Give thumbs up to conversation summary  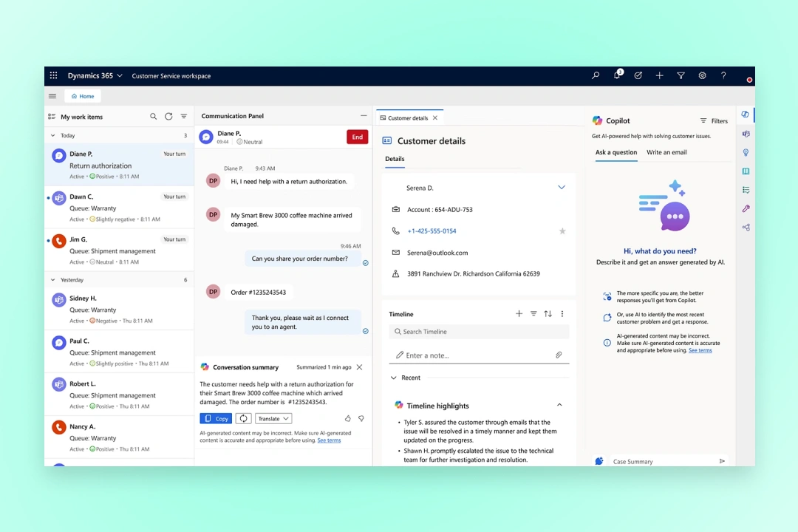tap(348, 418)
